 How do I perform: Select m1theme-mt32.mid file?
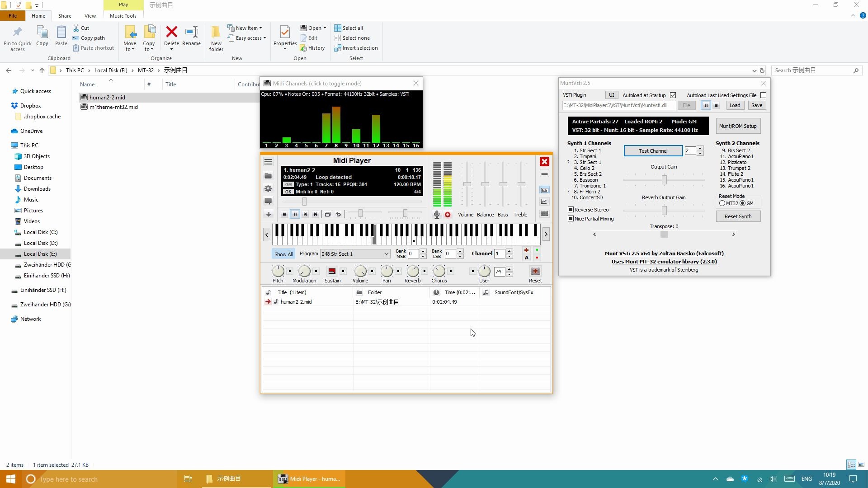coord(113,107)
